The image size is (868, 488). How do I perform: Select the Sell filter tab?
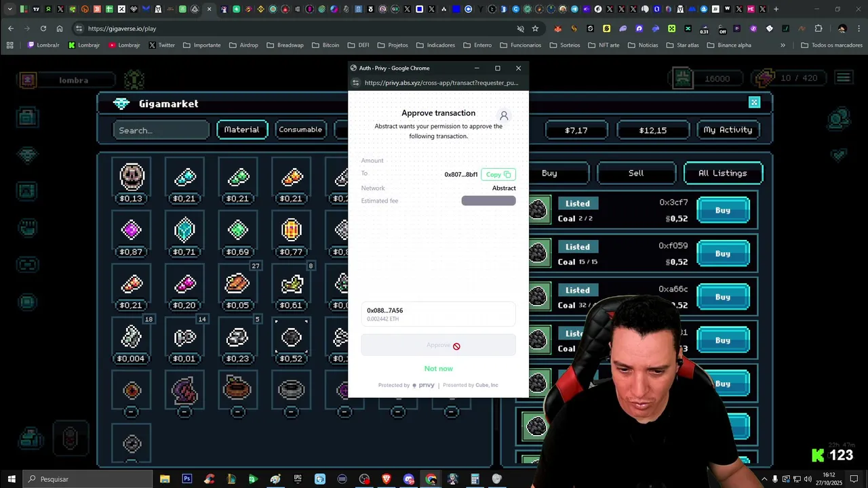tap(636, 174)
